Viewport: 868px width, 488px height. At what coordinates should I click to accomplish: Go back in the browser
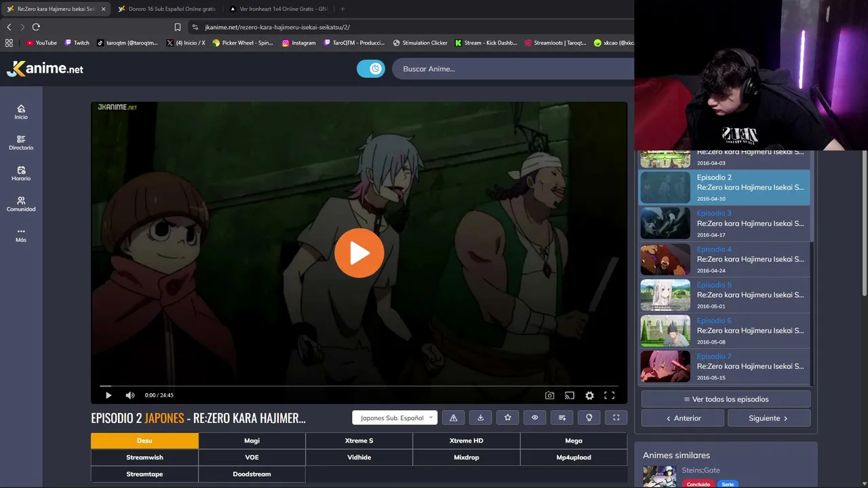click(x=9, y=27)
